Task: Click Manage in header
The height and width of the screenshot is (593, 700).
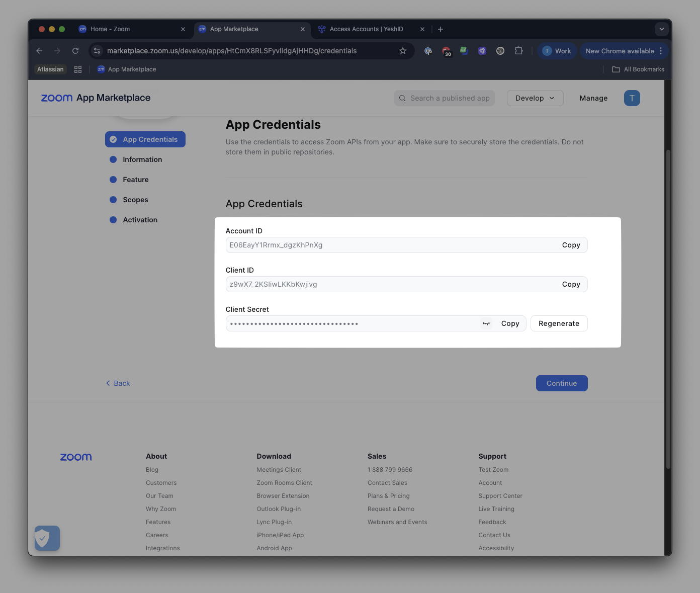Action: coord(593,98)
